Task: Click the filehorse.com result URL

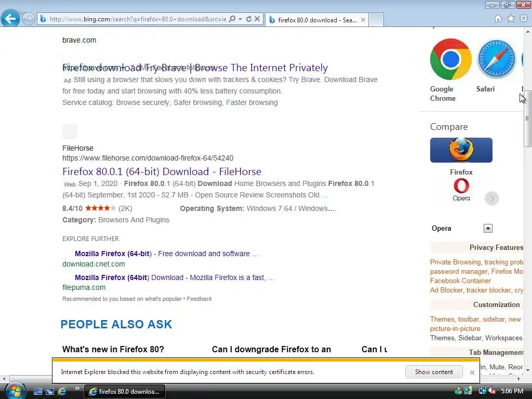Action: [x=148, y=158]
